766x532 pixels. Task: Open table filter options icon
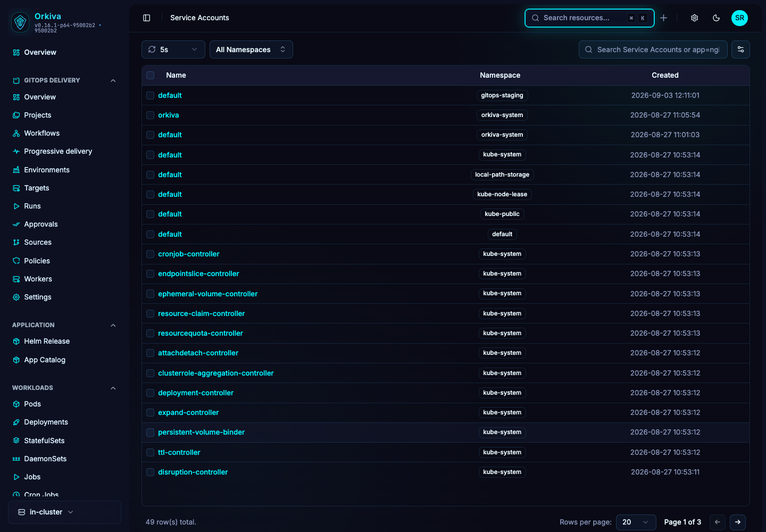(x=740, y=49)
